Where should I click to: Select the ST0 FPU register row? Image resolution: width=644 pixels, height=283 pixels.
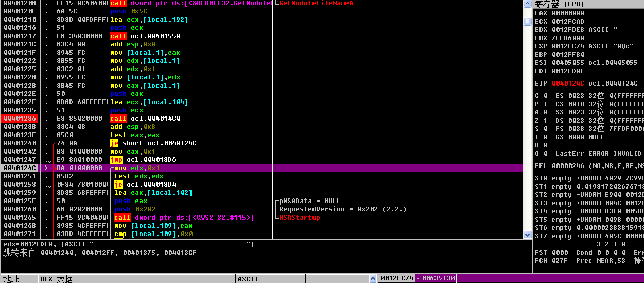pos(589,178)
